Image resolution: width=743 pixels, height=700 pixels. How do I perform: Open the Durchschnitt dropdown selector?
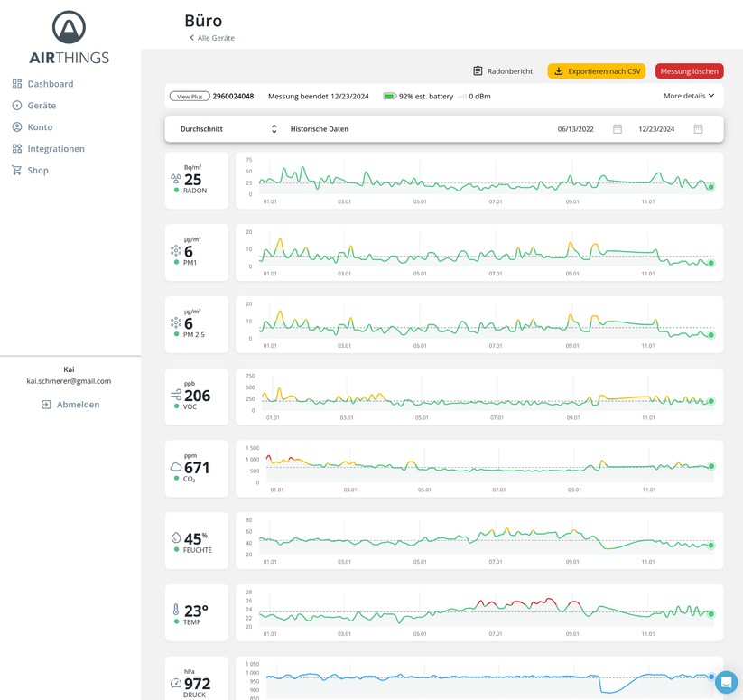point(228,129)
